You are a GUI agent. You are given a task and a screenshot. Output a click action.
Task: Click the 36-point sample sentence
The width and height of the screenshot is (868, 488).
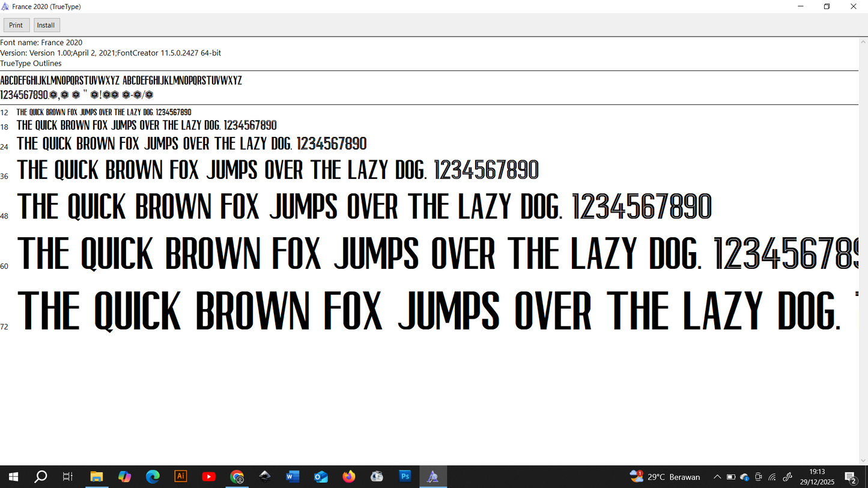(x=278, y=170)
